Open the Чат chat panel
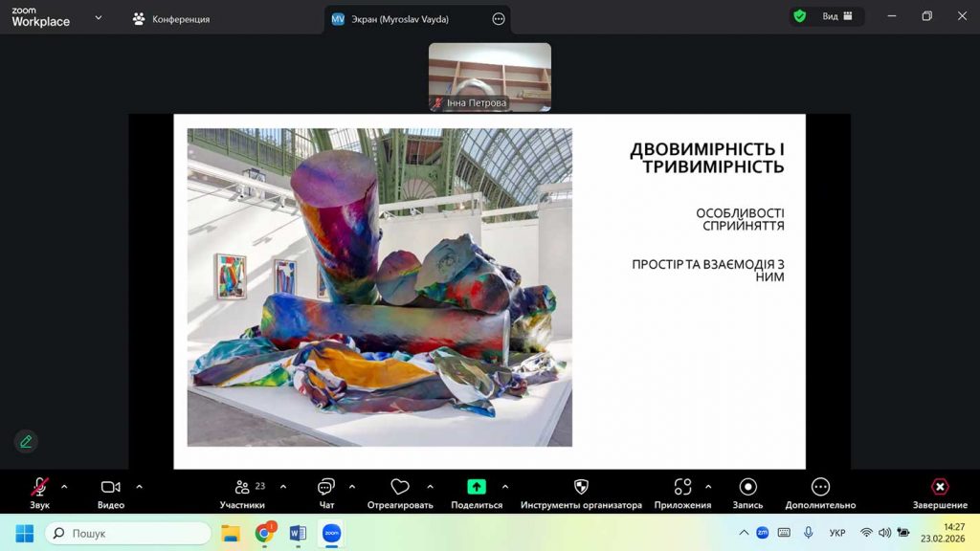This screenshot has width=980, height=551. tap(326, 488)
